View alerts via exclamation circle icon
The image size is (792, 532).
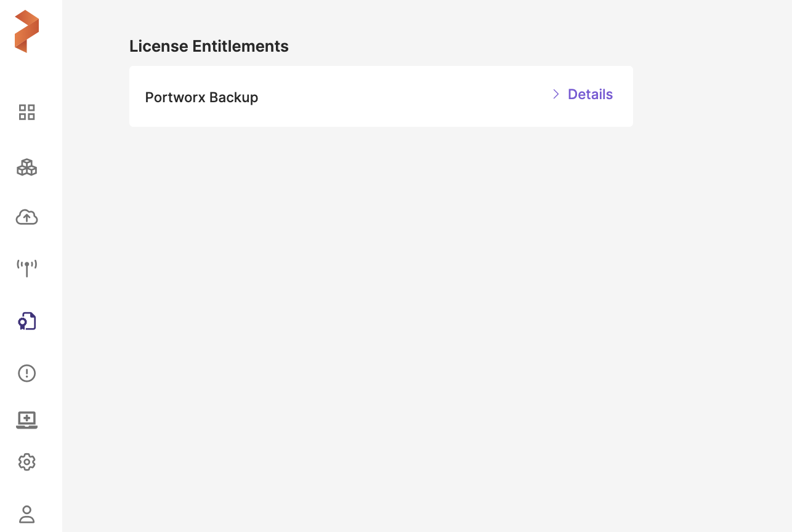coord(27,373)
